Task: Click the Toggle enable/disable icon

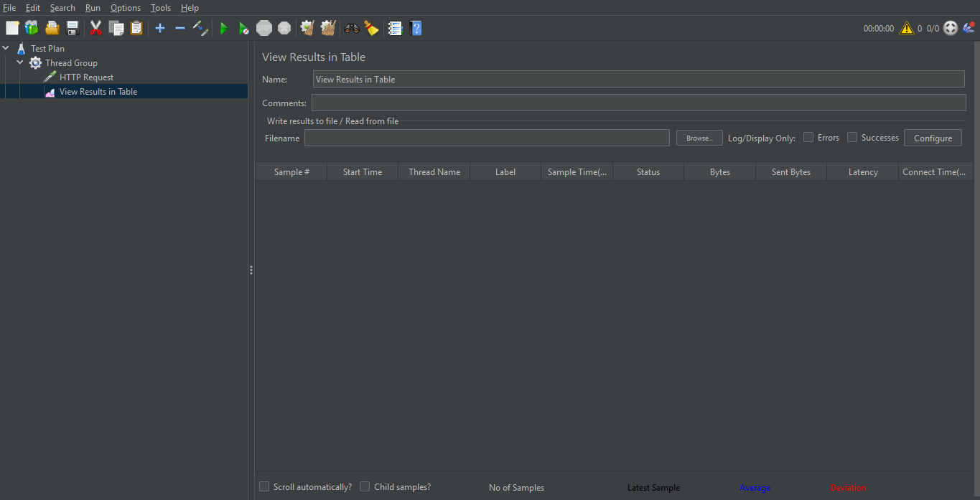Action: point(200,28)
